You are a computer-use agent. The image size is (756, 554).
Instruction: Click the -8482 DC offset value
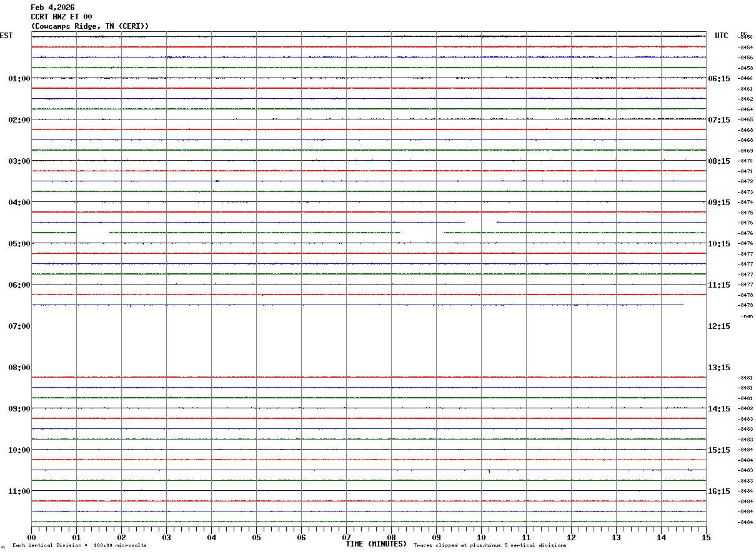[x=745, y=409]
